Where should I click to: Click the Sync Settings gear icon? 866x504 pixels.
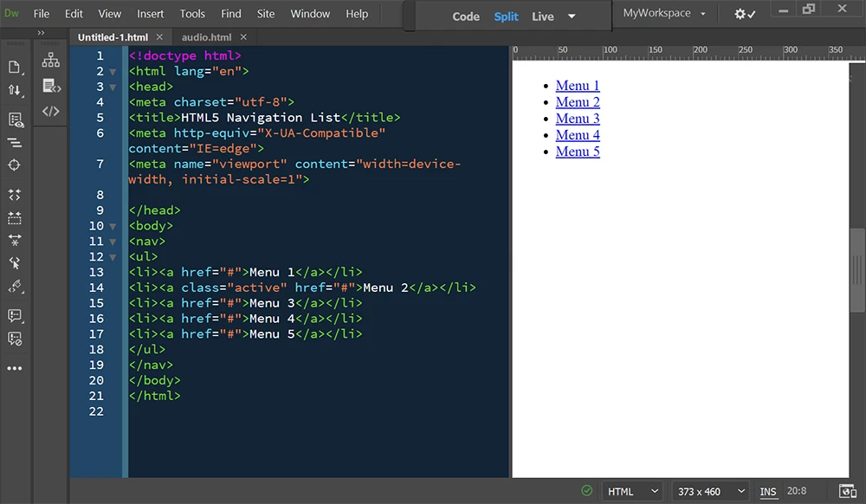point(745,14)
